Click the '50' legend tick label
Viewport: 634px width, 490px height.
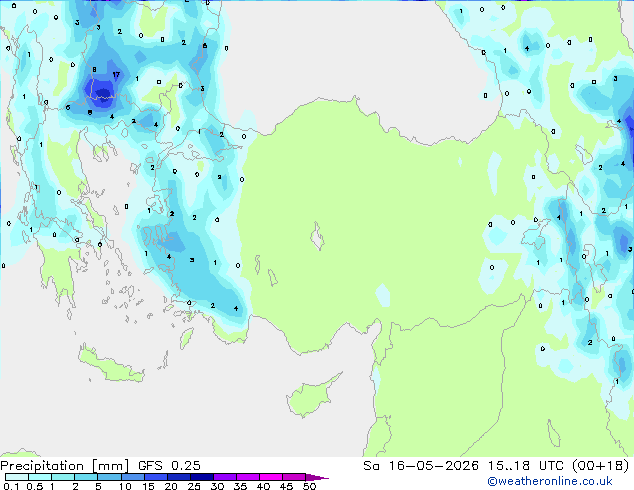coord(309,486)
